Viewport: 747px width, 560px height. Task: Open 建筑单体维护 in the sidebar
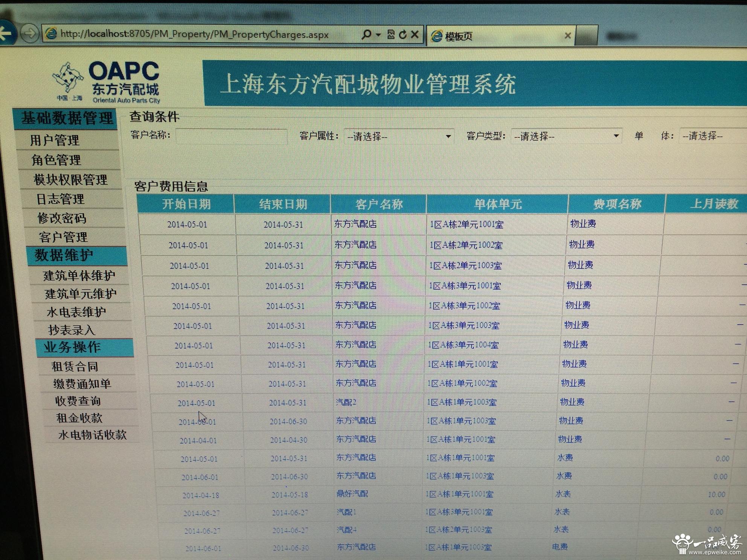click(x=80, y=275)
